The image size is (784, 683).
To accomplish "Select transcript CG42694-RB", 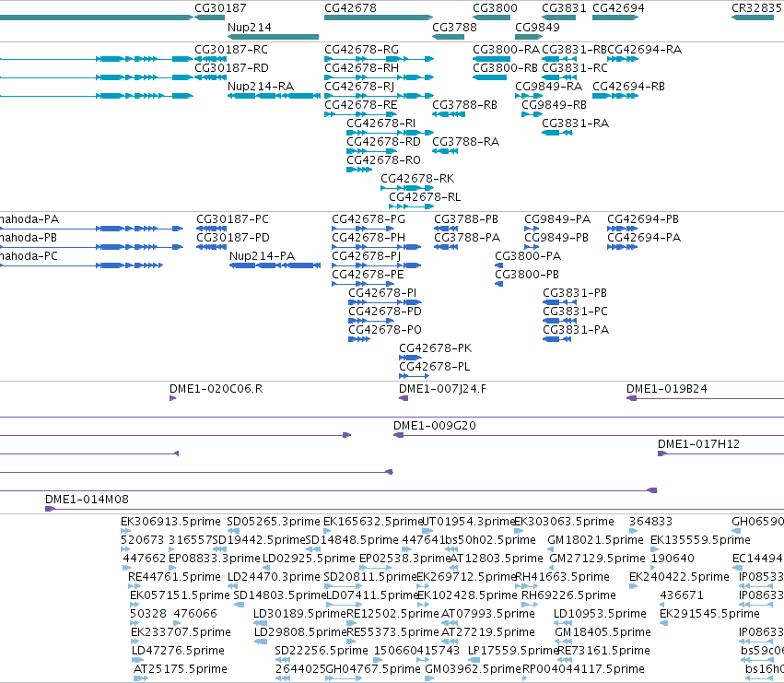I will tap(628, 87).
